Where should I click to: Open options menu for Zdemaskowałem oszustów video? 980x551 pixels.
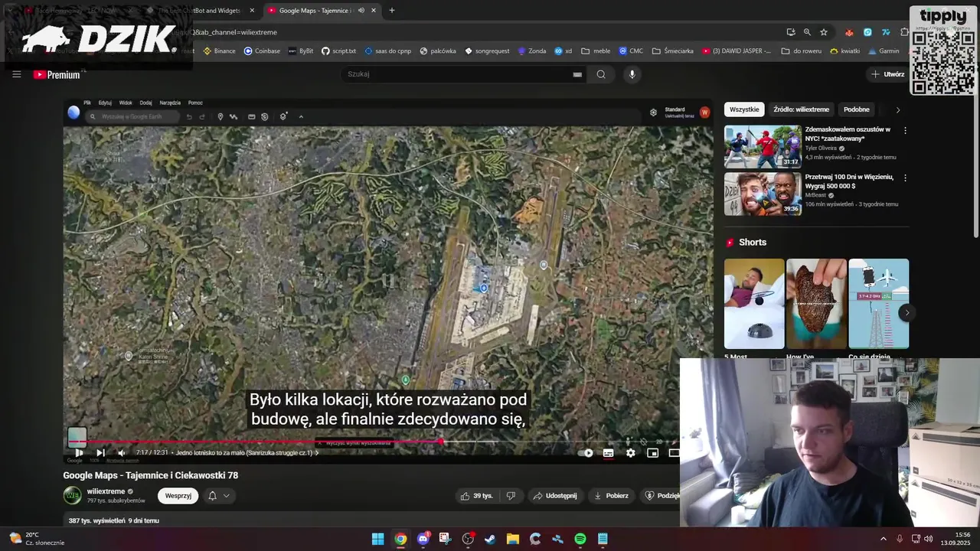(905, 131)
